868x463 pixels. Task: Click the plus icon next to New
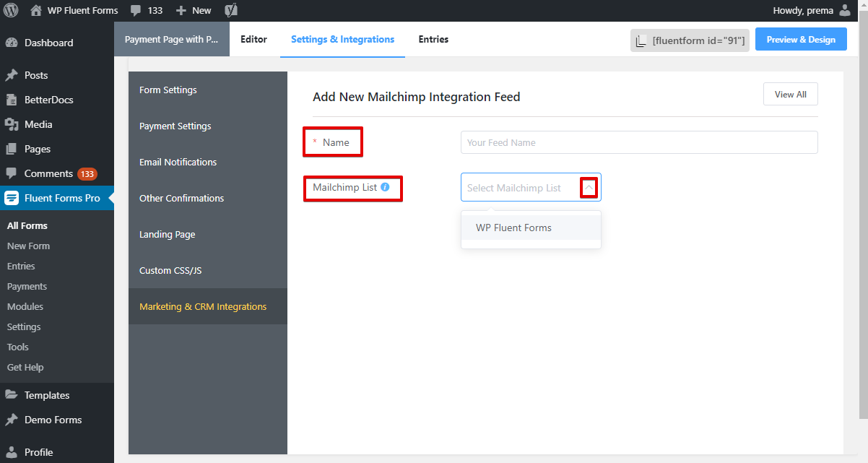(181, 11)
